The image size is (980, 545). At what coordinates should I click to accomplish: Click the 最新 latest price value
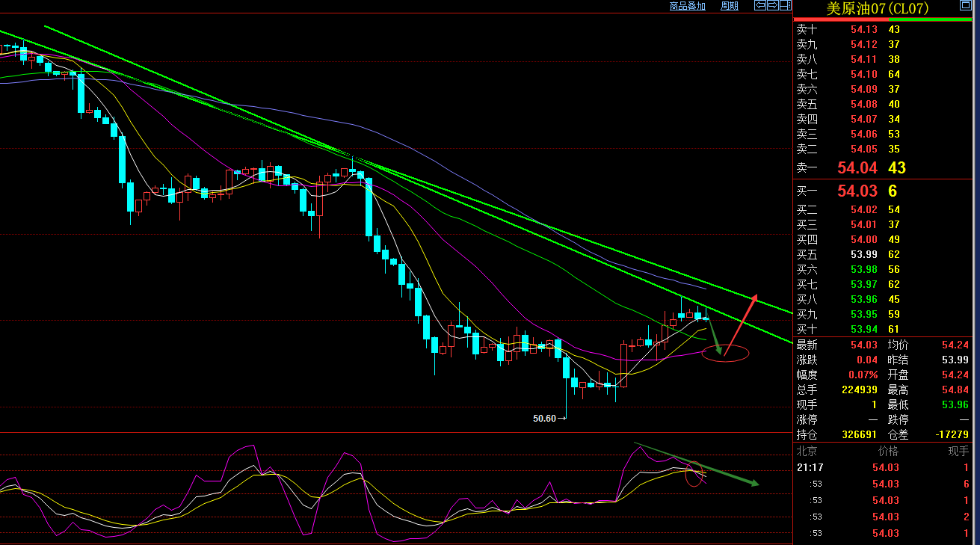864,345
